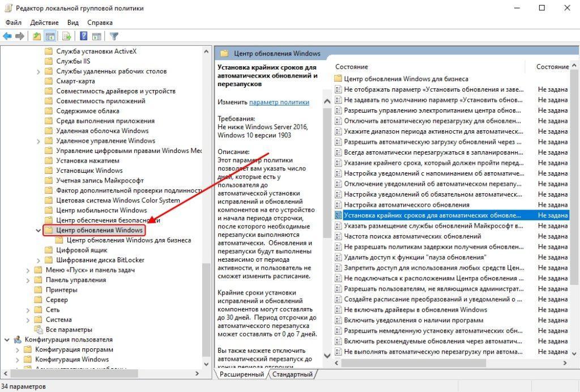Viewport: 580px width, 392px height.
Task: Select 'Включить уведомления о наличии программ' row
Action: point(413,320)
